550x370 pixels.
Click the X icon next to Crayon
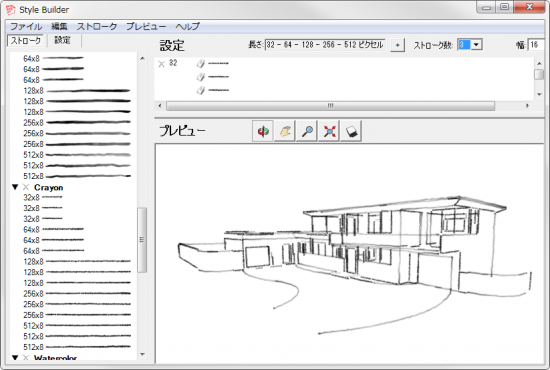(26, 187)
